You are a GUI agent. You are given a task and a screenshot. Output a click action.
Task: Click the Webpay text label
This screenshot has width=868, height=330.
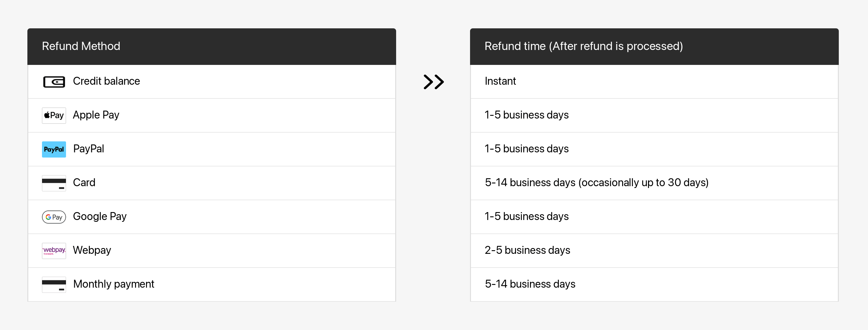click(x=92, y=250)
